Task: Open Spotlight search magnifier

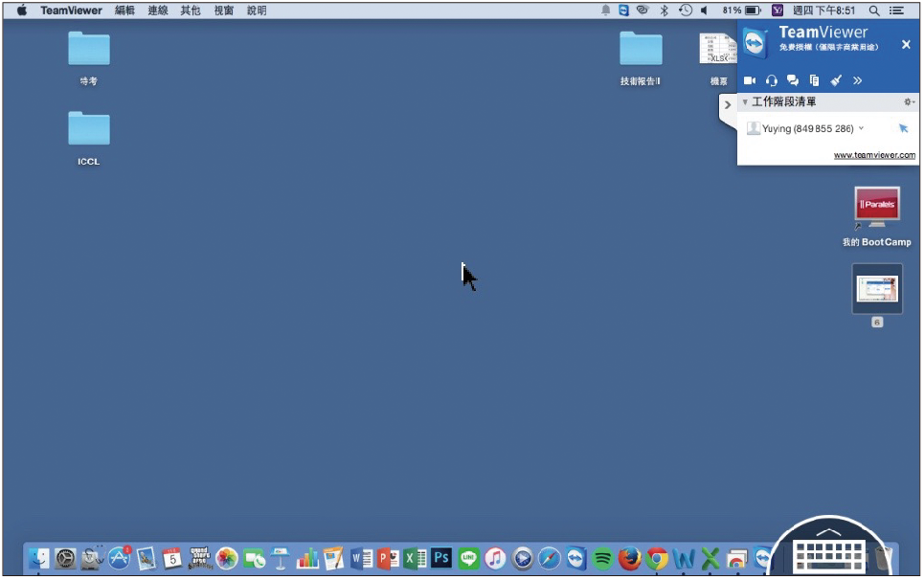Action: tap(874, 11)
